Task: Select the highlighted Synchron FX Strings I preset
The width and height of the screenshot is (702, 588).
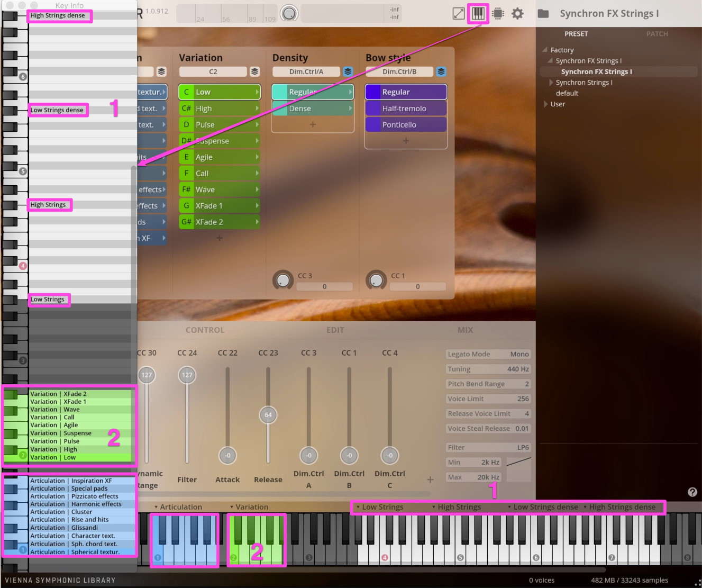Action: click(x=596, y=71)
